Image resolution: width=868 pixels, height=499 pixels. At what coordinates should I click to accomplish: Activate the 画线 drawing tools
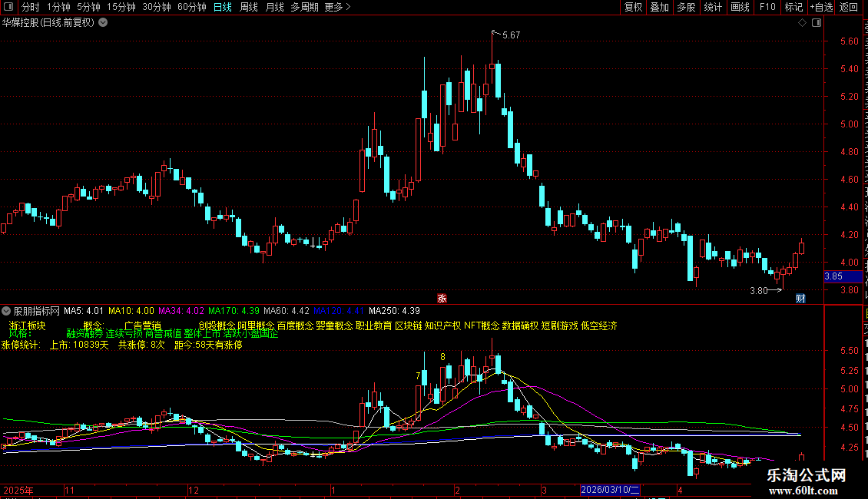click(x=740, y=7)
